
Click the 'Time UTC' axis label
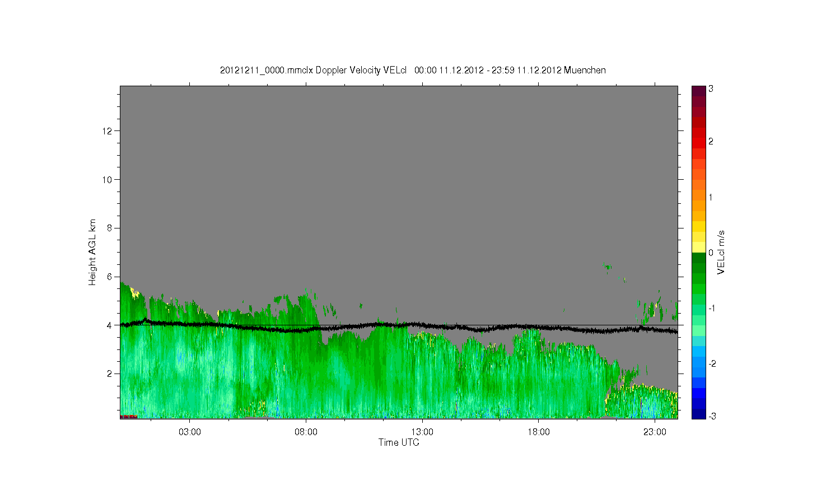tap(399, 442)
